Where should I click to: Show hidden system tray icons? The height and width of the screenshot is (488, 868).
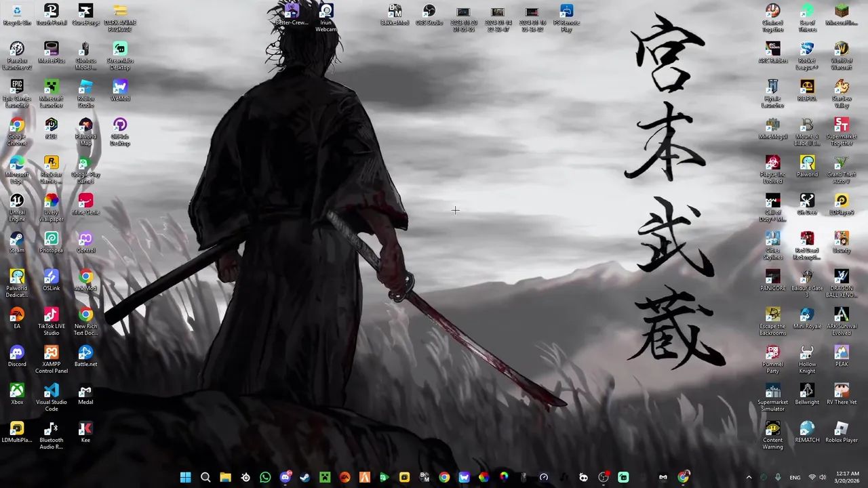tap(749, 478)
